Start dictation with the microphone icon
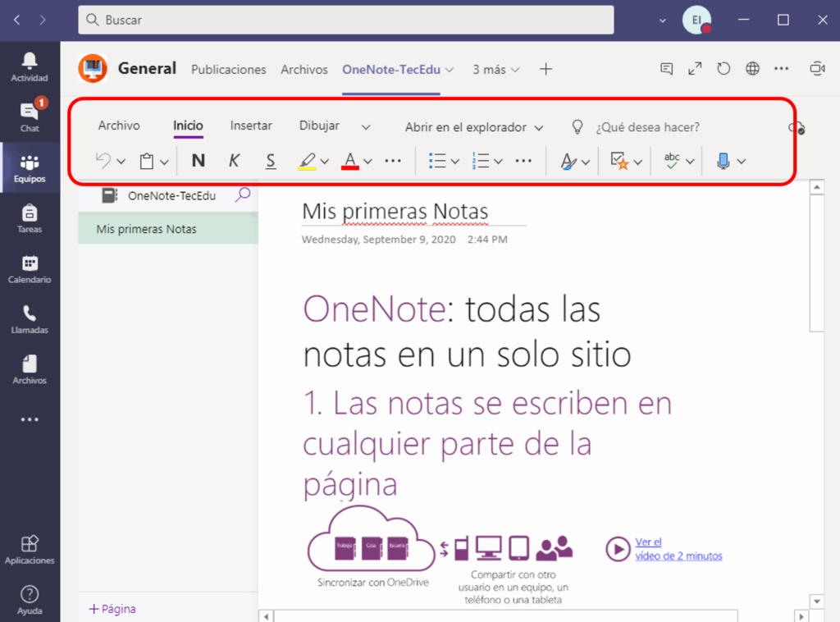840x622 pixels. 724,161
